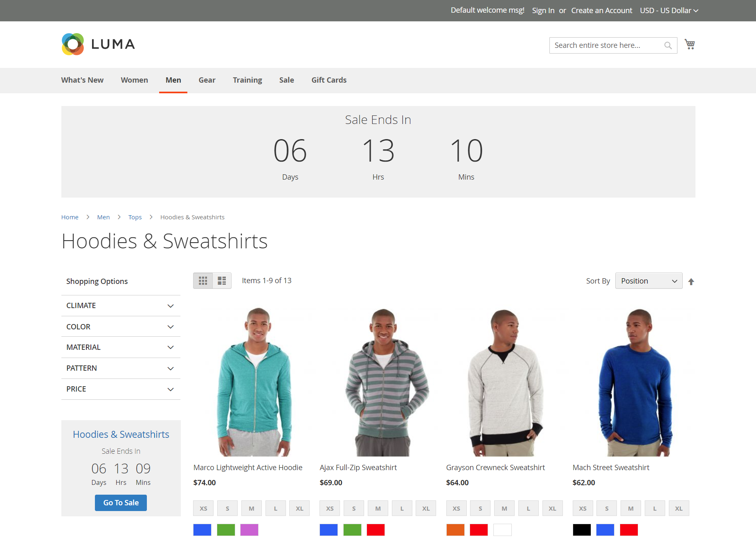The height and width of the screenshot is (545, 756).
Task: Open Grayson Crewneck Sweatshirt title link
Action: coord(495,468)
